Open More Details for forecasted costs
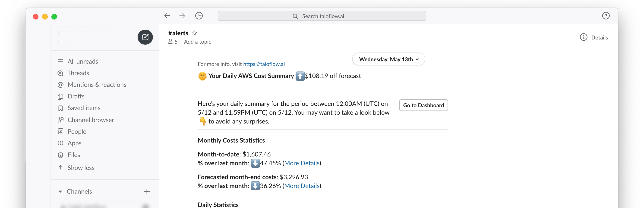Viewport: 644px width, 208px height. [302, 186]
